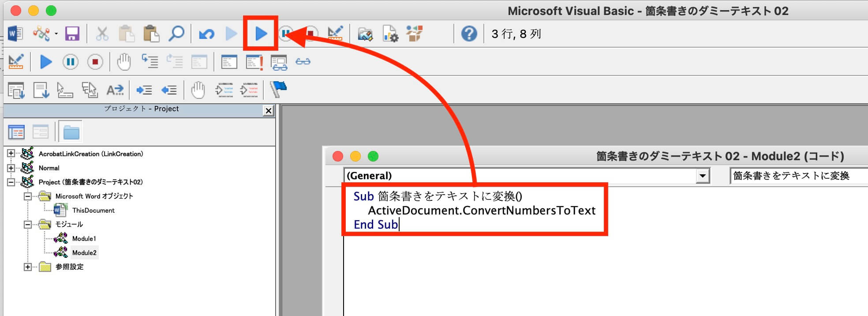Increase indent with the Indent icon
868x316 pixels.
144,90
